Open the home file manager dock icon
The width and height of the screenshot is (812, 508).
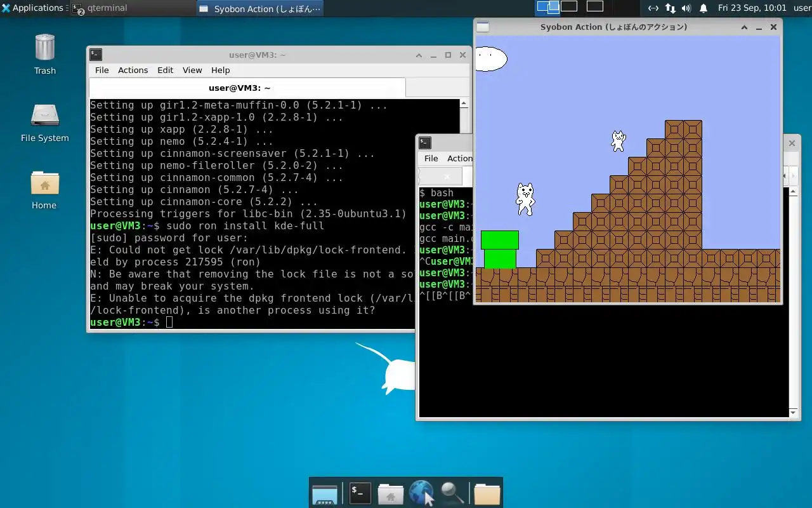point(391,493)
